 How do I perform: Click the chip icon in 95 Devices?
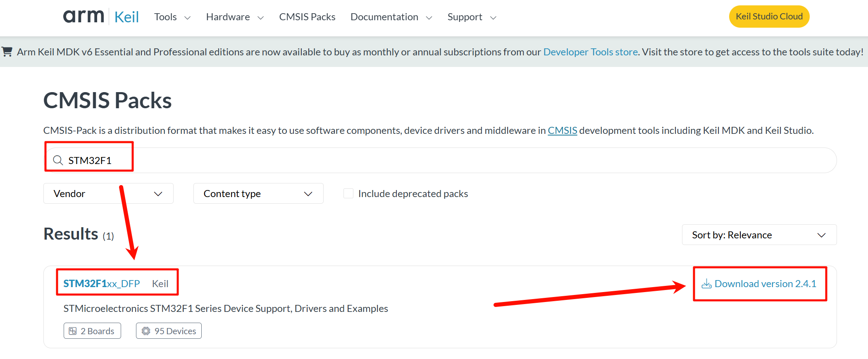point(146,331)
